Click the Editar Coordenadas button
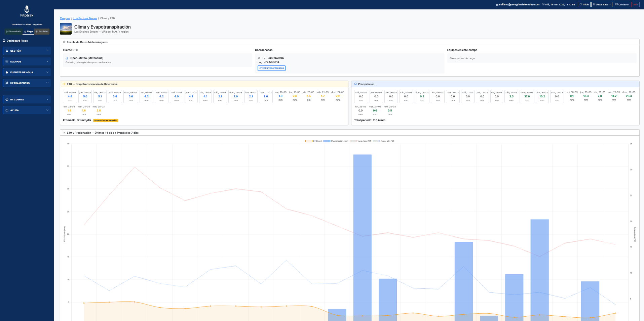The height and width of the screenshot is (321, 644). point(271,68)
